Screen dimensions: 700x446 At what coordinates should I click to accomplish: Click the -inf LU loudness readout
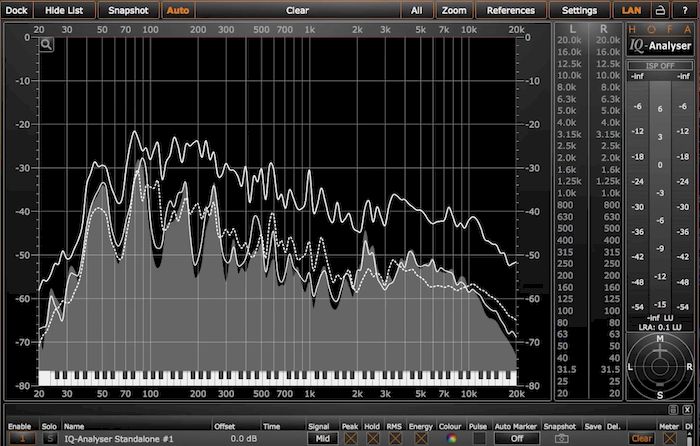point(660,318)
